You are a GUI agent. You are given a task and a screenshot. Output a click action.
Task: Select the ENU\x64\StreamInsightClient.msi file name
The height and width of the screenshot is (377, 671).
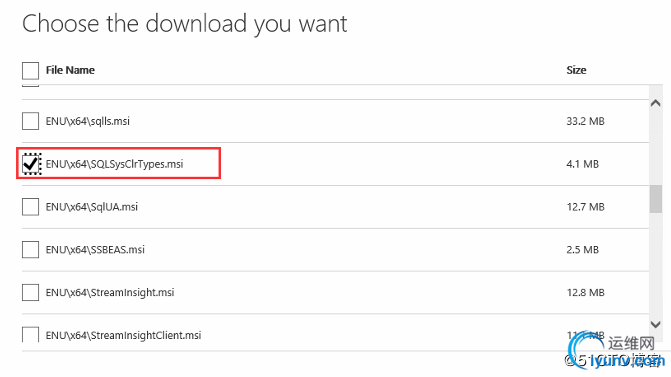click(x=124, y=335)
